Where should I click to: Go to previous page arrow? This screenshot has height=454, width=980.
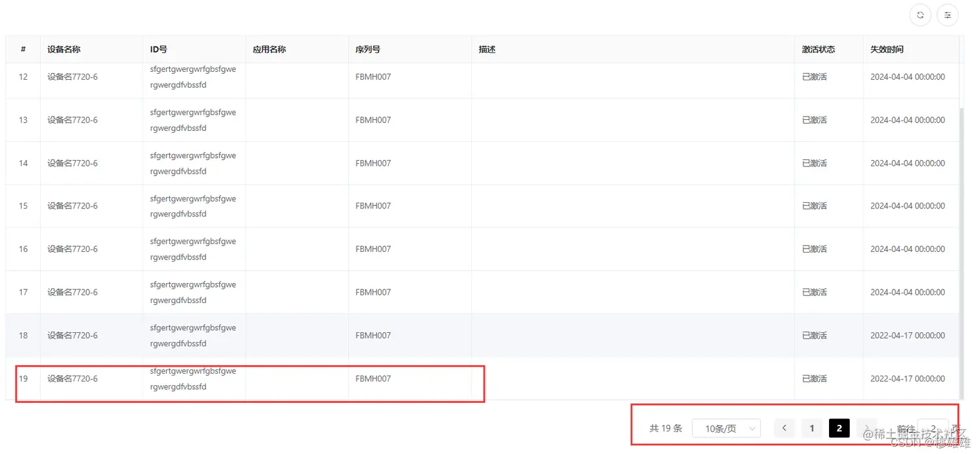784,428
